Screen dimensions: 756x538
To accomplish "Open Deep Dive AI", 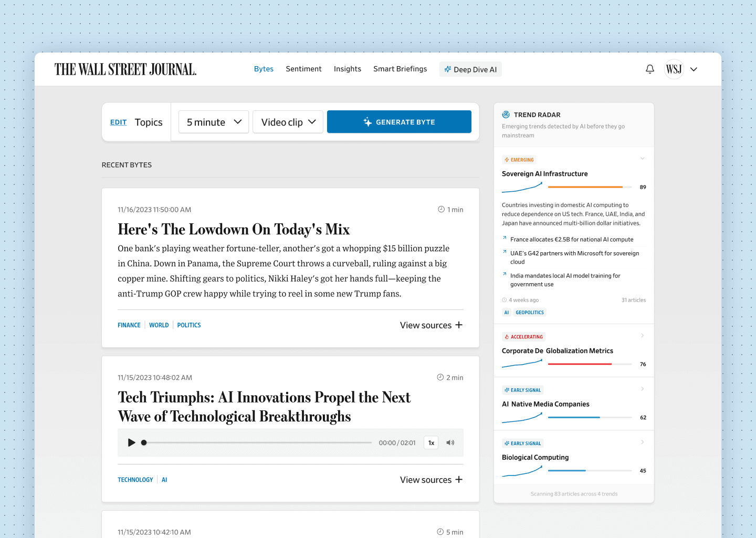I will click(x=470, y=69).
